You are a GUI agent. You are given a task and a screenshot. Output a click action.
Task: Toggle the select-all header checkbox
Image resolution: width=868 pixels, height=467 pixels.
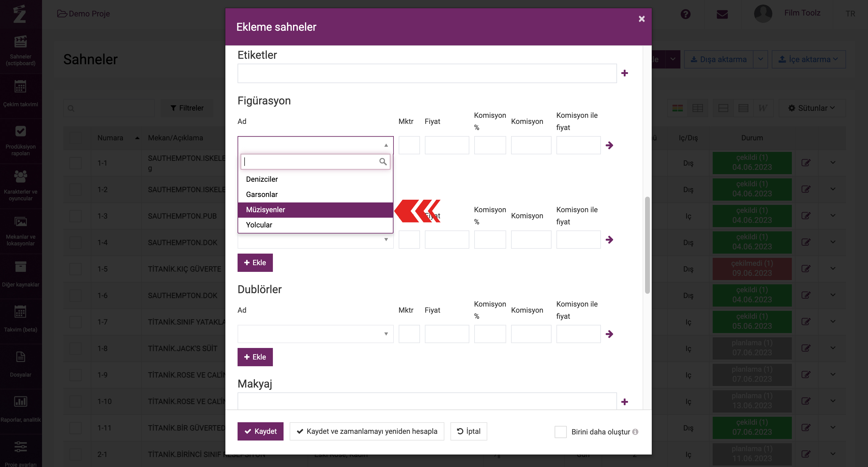[x=75, y=138]
